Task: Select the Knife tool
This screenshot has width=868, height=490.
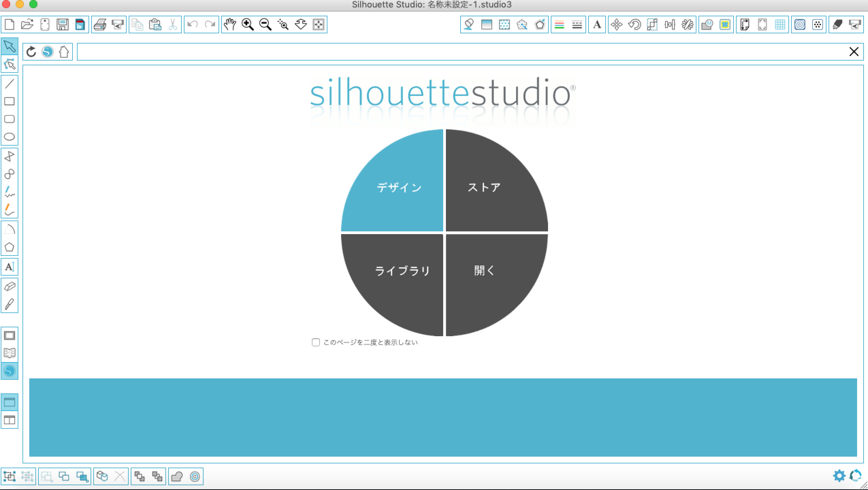Action: (x=10, y=304)
